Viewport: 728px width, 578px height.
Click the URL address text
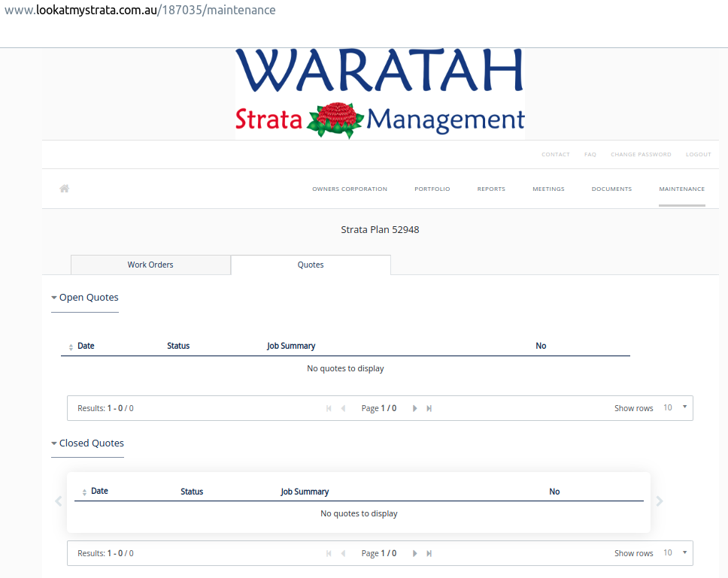(140, 11)
